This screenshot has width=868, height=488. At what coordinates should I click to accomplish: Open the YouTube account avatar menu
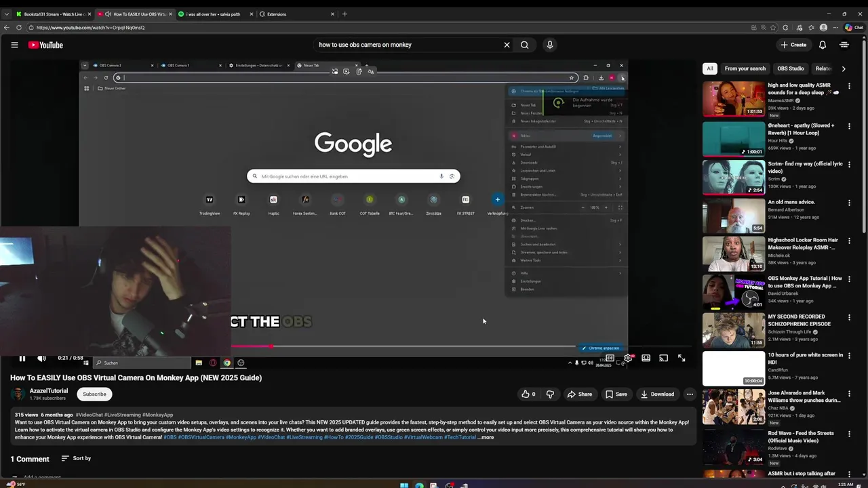point(844,45)
